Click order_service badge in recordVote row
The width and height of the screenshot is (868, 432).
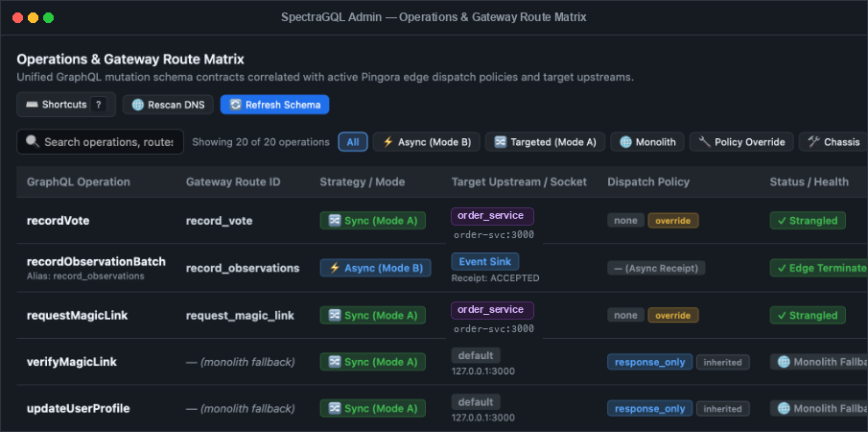coord(492,217)
